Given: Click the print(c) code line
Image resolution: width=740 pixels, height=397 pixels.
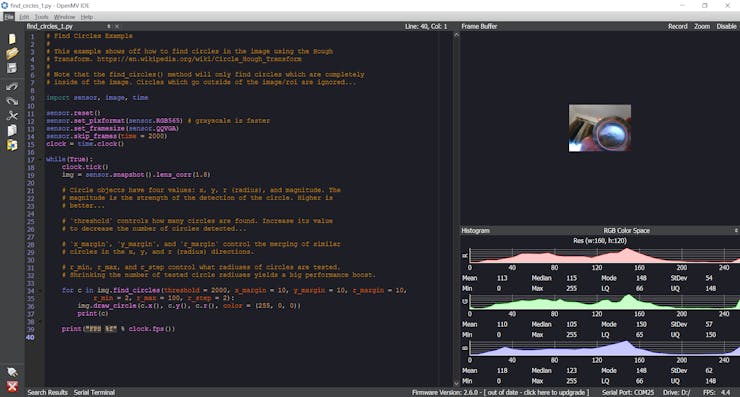Looking at the screenshot, I should (93, 313).
